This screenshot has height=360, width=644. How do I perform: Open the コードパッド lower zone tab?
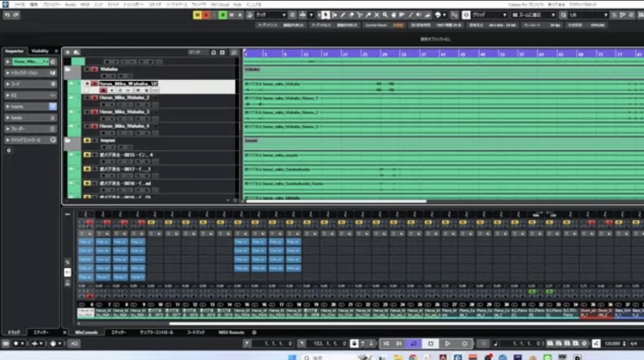[x=196, y=333]
